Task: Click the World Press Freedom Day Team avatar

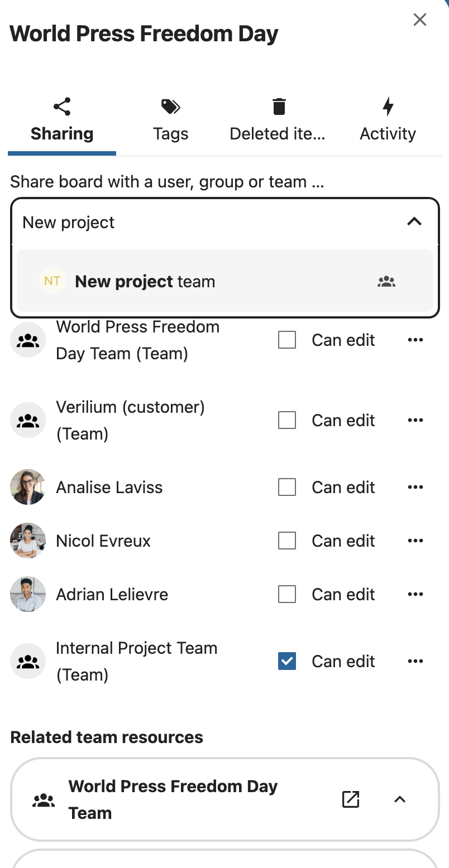Action: (28, 340)
